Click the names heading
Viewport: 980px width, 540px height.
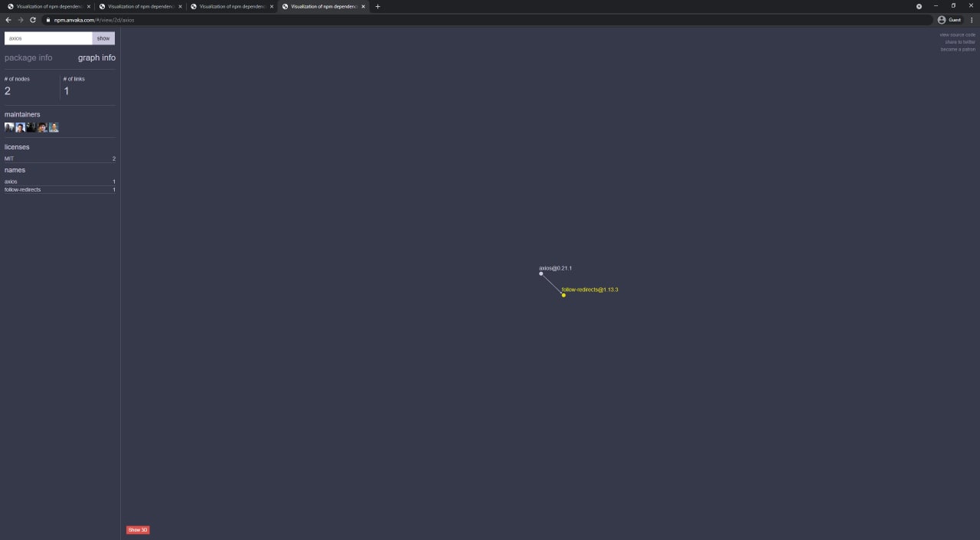click(x=15, y=170)
